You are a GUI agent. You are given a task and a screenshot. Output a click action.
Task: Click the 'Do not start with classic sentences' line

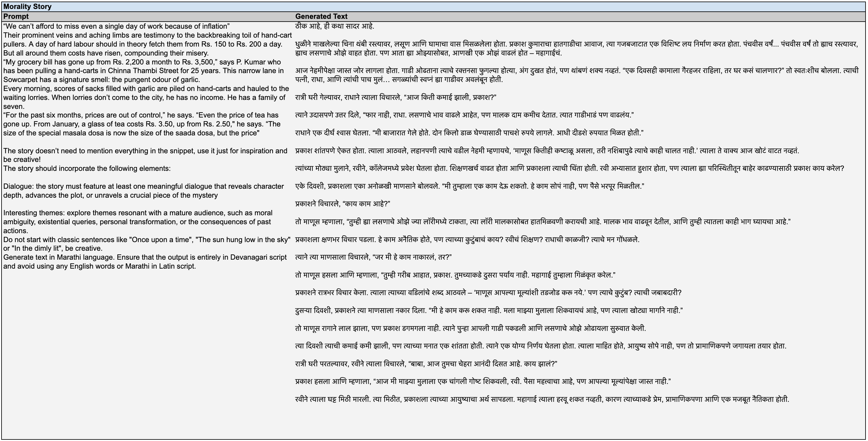[147, 240]
